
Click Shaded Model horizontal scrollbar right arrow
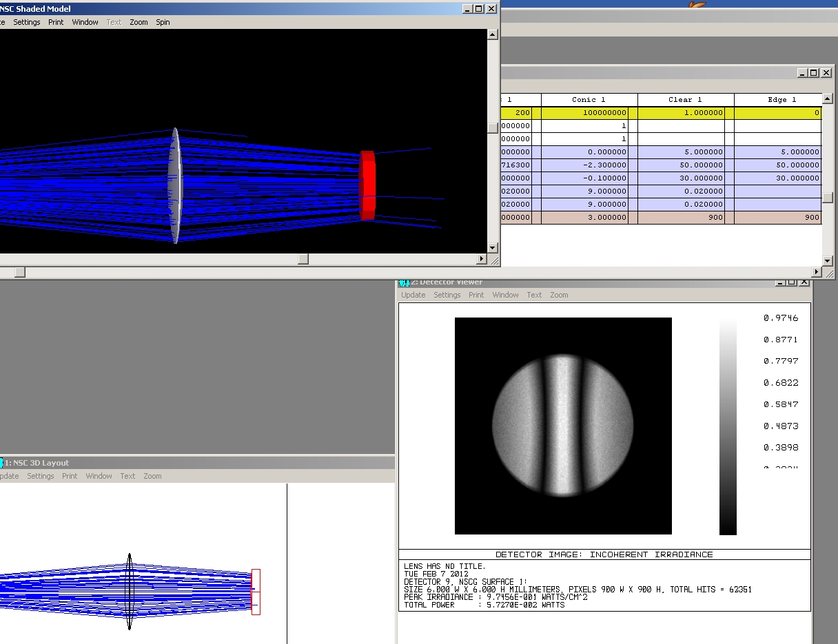click(x=482, y=259)
